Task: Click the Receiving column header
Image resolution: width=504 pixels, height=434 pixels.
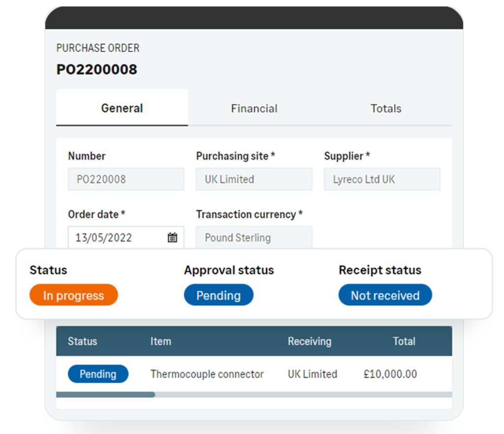Action: click(310, 341)
